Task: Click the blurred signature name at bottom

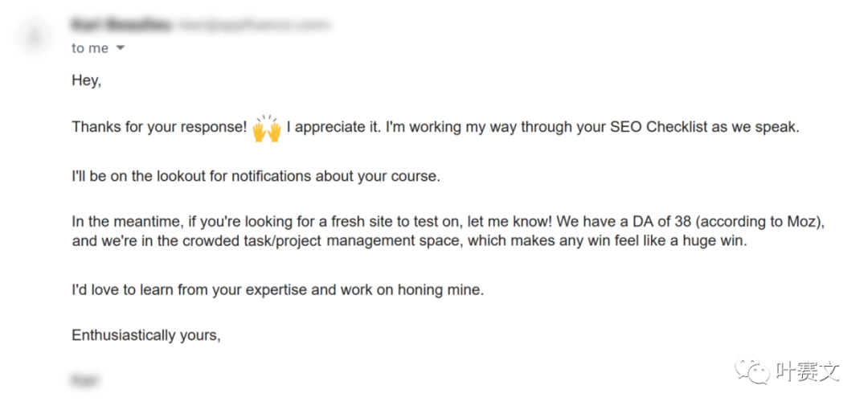Action: (86, 380)
